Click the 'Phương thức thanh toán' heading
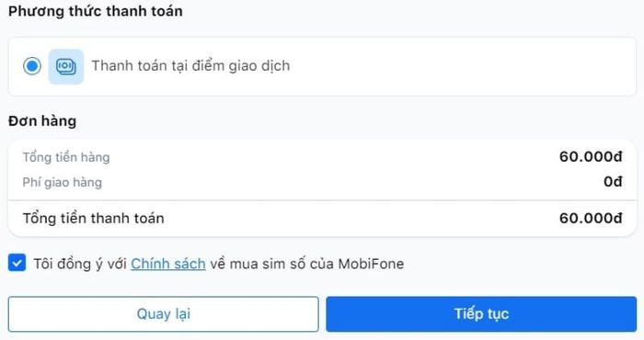The width and height of the screenshot is (644, 340). [96, 11]
